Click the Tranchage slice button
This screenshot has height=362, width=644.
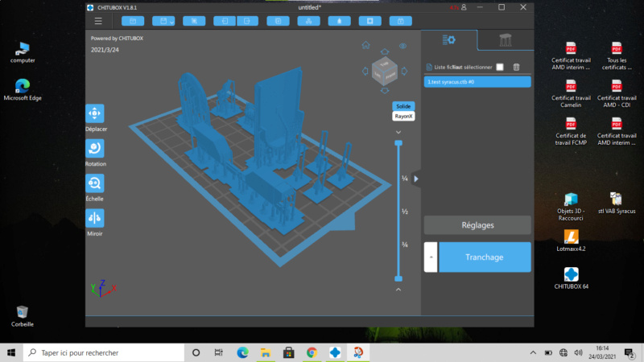[485, 257]
